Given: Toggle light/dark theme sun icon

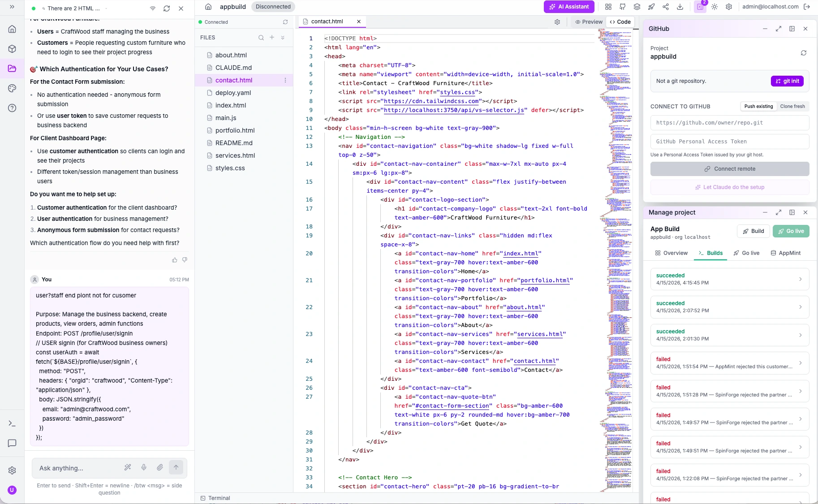Looking at the screenshot, I should (715, 7).
